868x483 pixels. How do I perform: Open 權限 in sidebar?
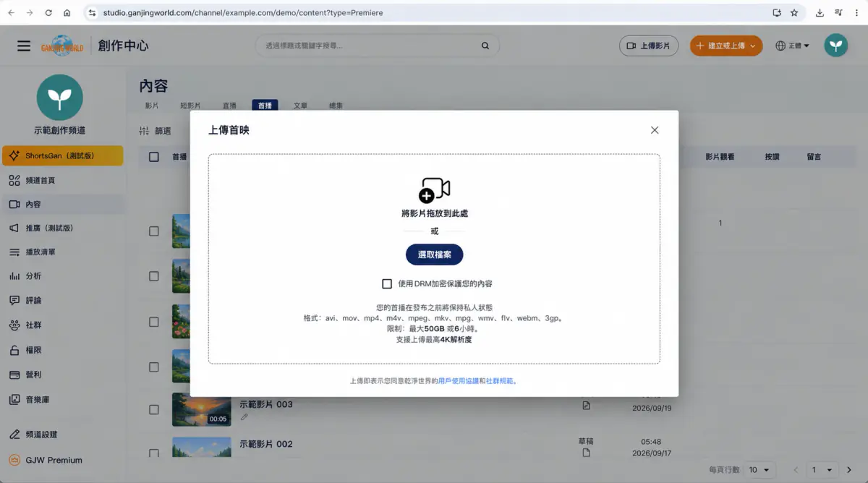coord(62,350)
